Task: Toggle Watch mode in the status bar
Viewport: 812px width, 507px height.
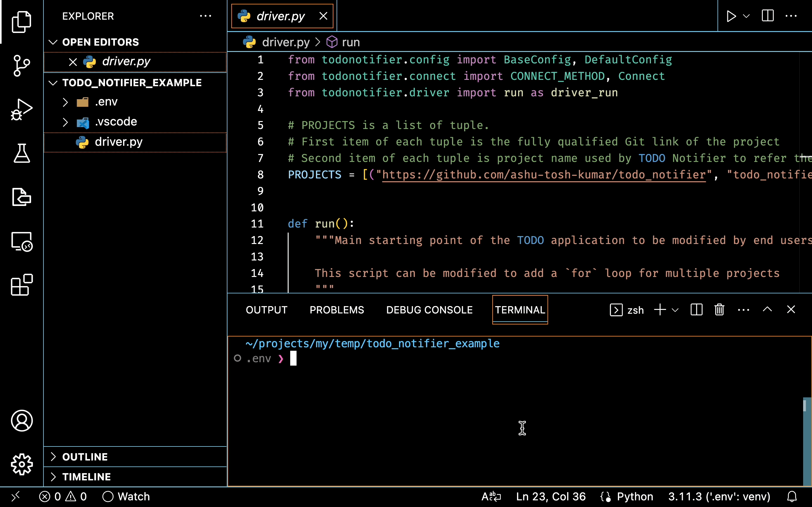Action: tap(126, 497)
